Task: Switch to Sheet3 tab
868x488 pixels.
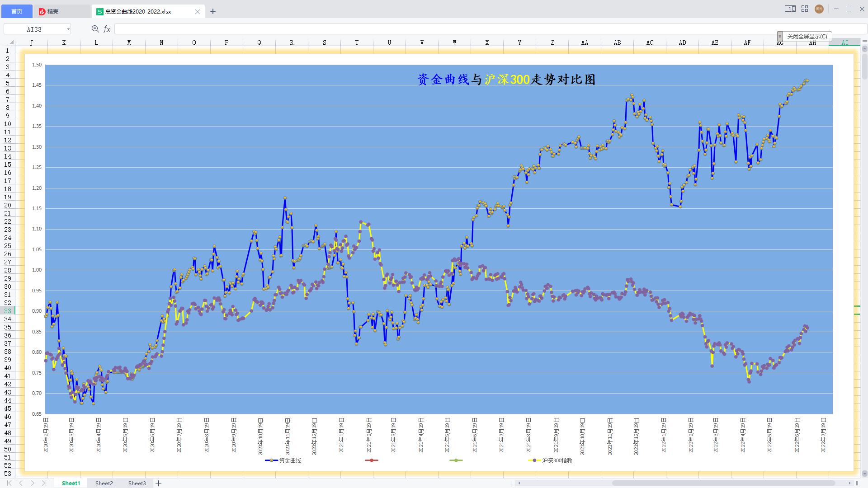Action: tap(137, 483)
